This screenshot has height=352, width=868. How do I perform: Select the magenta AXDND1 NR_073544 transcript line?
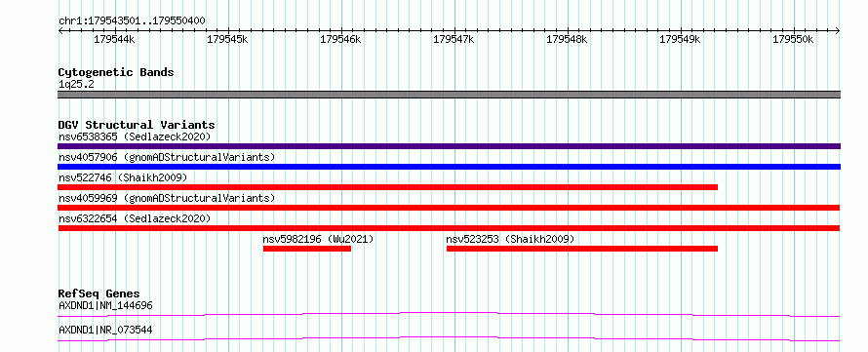click(449, 338)
